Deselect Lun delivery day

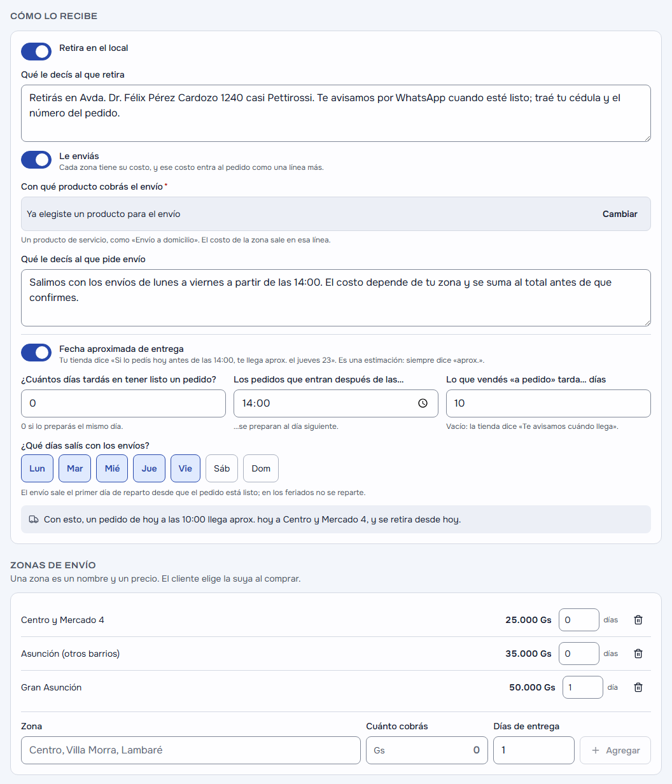tap(37, 468)
